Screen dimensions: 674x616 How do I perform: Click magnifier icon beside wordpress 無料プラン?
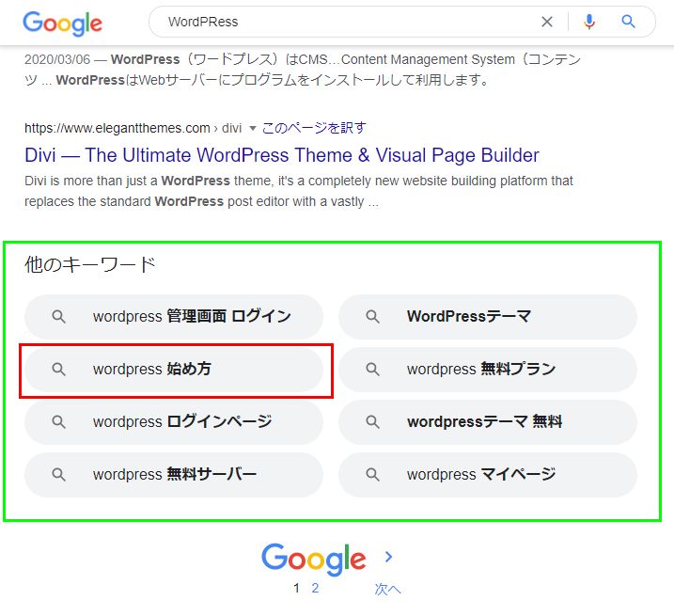click(x=372, y=370)
